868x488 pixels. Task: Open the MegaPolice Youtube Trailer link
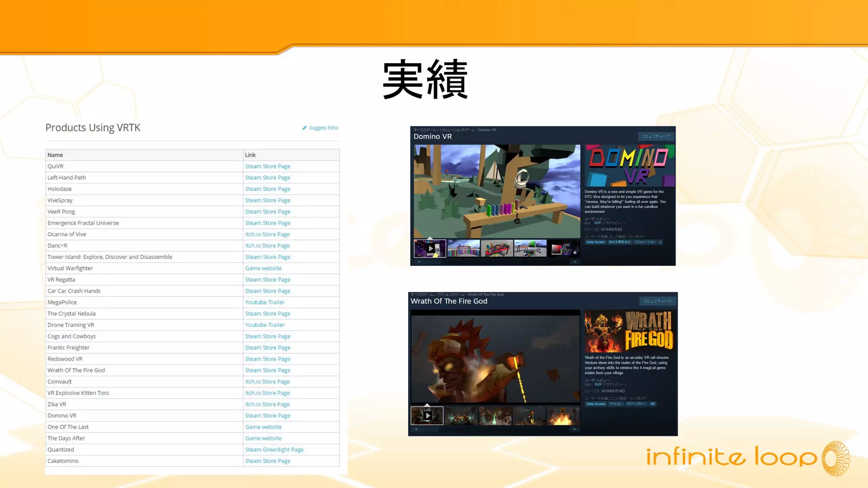(264, 302)
